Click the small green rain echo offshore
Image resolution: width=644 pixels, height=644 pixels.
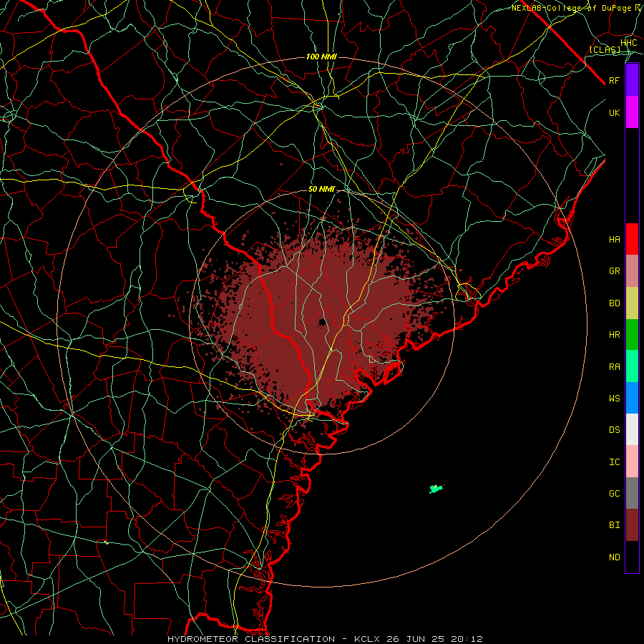click(436, 489)
